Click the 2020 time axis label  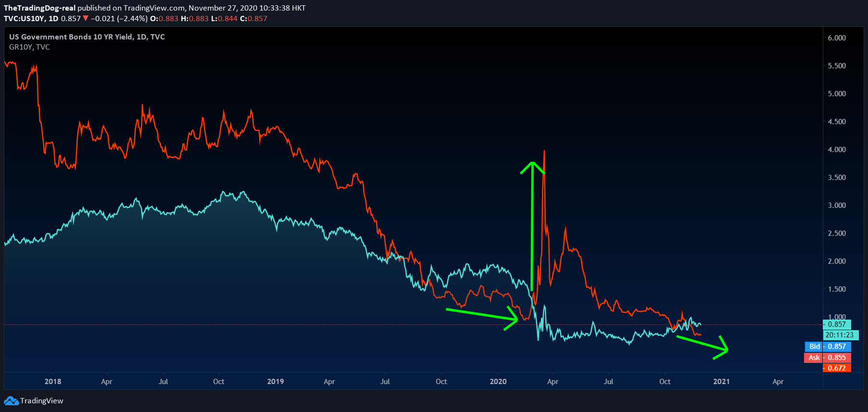(498, 381)
